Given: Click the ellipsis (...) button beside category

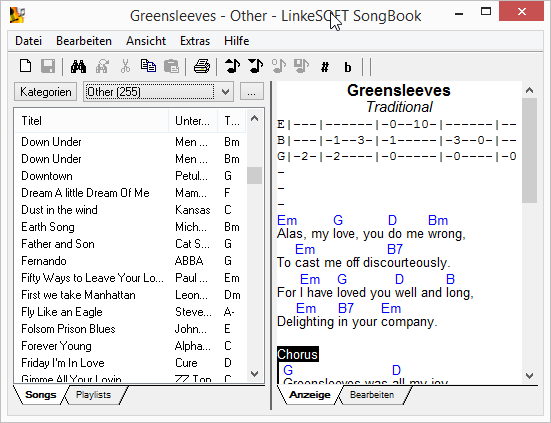Looking at the screenshot, I should pyautogui.click(x=251, y=92).
